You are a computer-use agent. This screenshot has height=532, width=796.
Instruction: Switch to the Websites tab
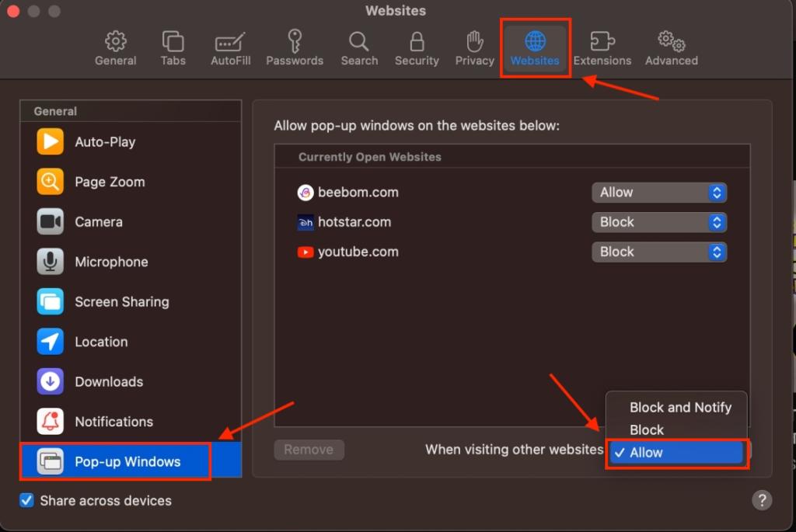point(535,47)
